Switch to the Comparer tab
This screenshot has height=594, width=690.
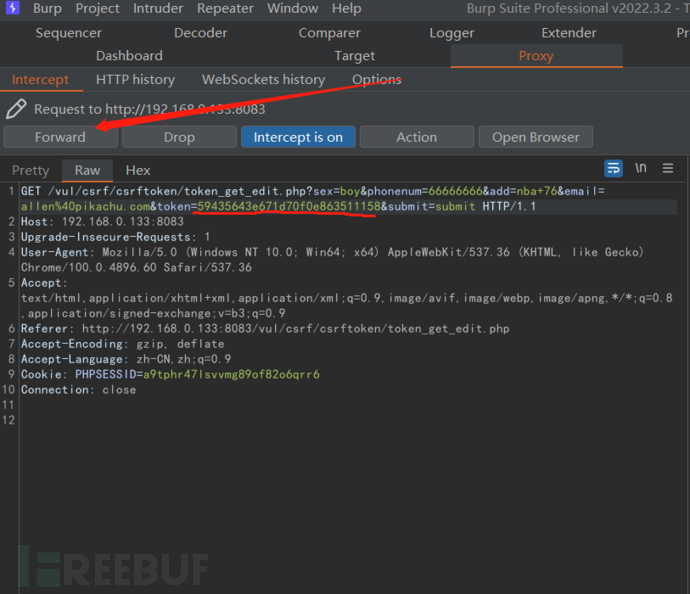pyautogui.click(x=329, y=33)
